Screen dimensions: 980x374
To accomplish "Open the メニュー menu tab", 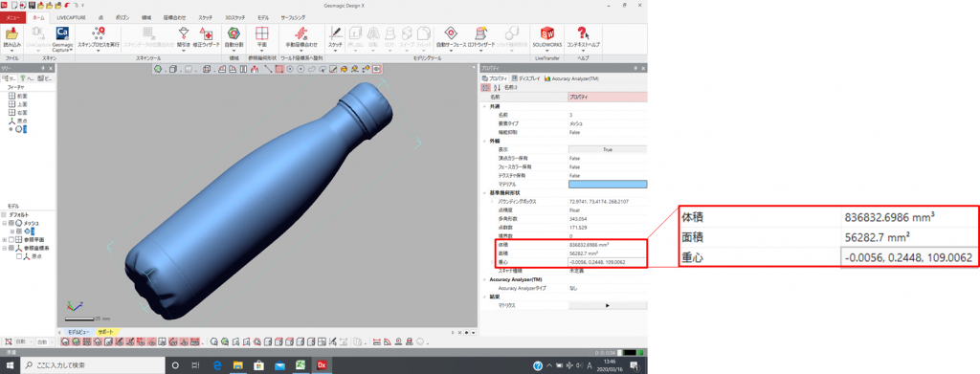I will (x=13, y=17).
